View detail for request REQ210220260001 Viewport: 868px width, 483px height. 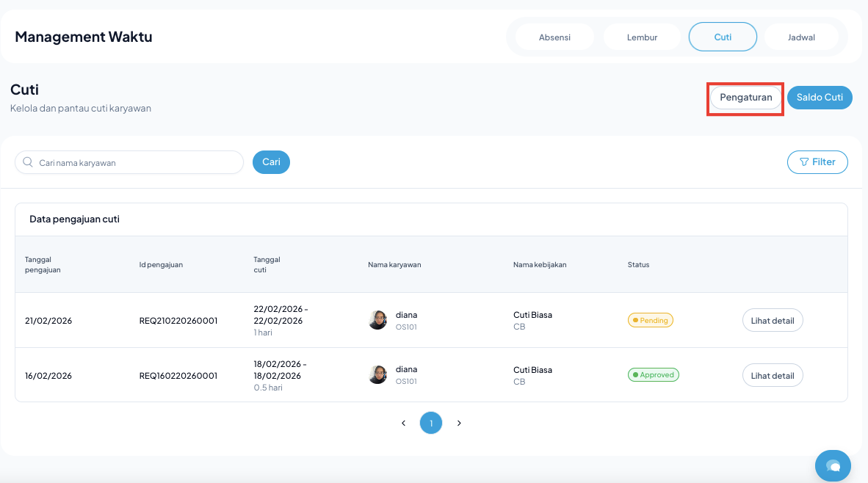point(773,321)
